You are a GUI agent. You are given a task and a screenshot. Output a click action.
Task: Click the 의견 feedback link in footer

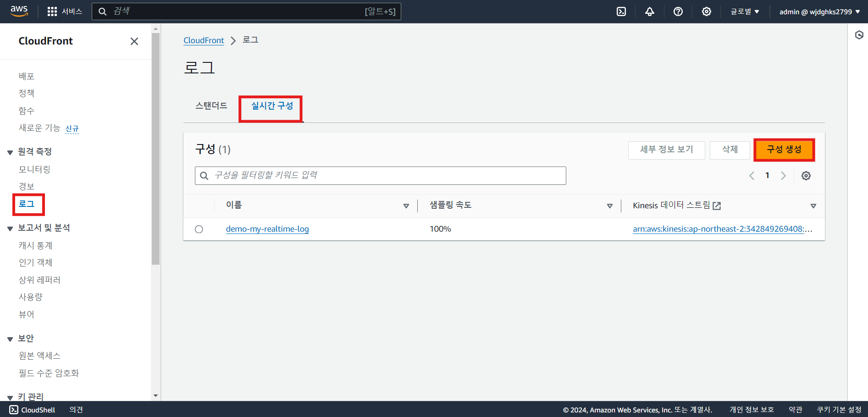coord(76,410)
